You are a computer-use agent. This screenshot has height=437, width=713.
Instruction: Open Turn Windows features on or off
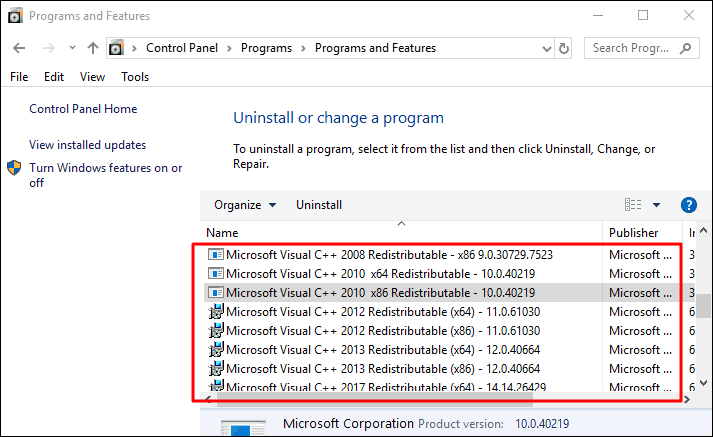(105, 175)
